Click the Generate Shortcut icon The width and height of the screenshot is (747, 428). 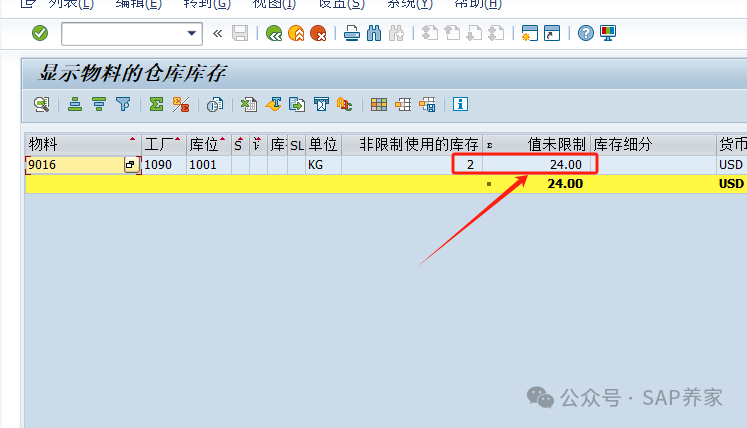tap(552, 33)
